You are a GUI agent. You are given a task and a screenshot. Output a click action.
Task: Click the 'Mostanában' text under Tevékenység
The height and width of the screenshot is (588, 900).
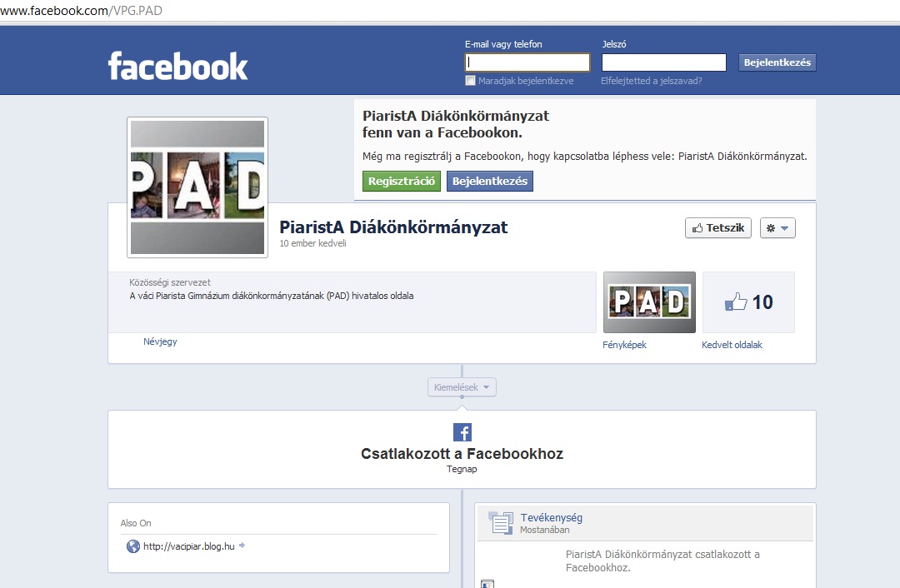point(545,530)
